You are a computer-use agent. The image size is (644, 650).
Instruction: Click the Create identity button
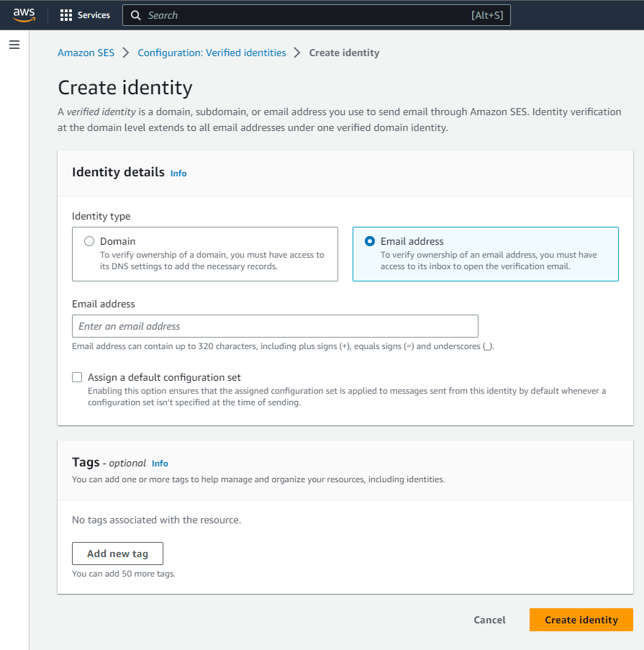pyautogui.click(x=581, y=620)
